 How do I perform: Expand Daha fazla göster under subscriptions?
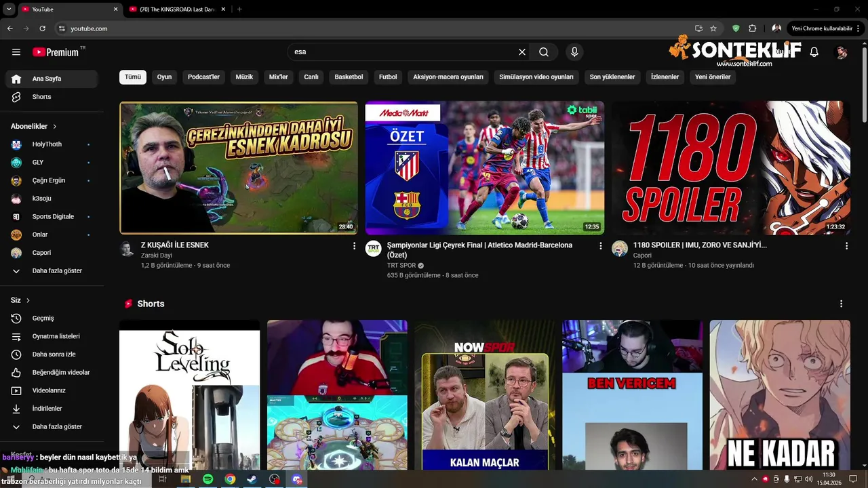(52, 271)
